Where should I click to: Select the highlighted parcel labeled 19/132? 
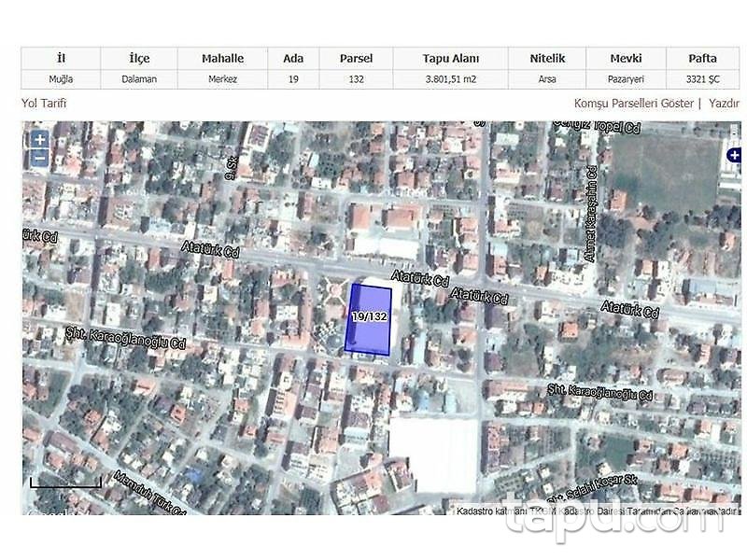[x=371, y=321]
